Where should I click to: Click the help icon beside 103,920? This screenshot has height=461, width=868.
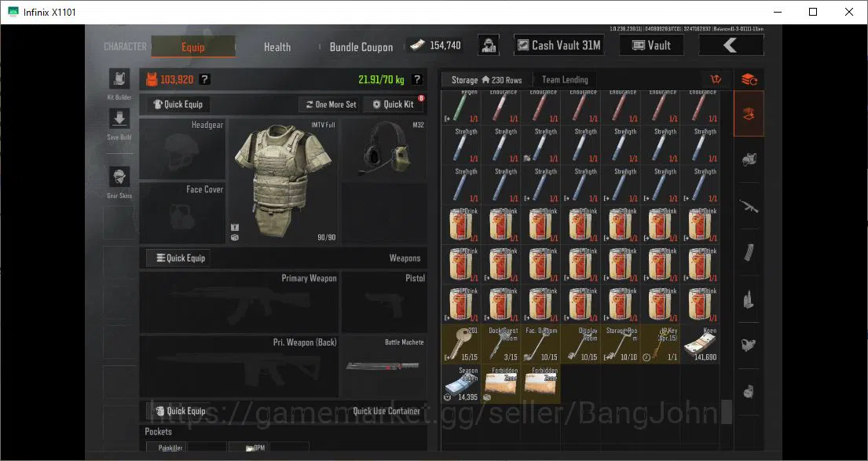[204, 79]
